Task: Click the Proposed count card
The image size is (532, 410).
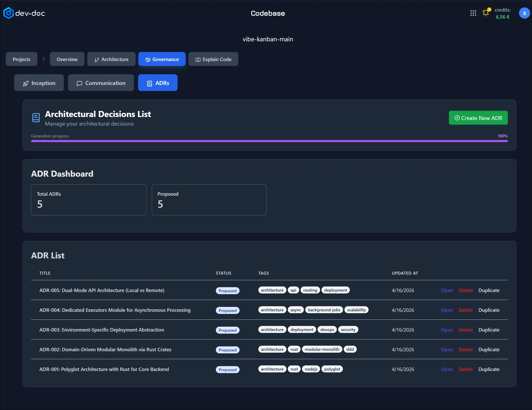Action: point(209,200)
